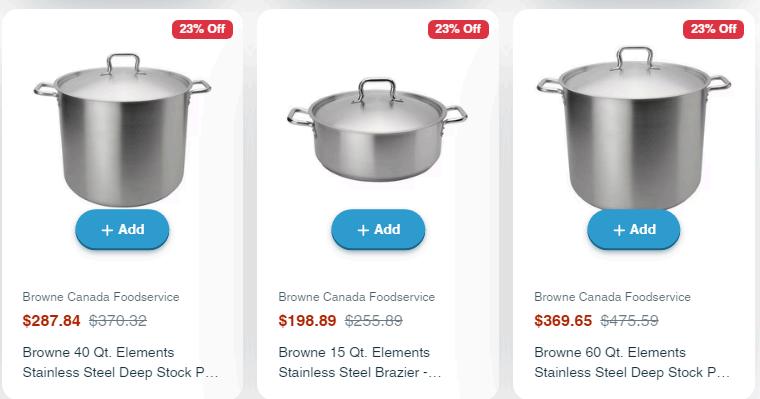Open Browne 40 Qt. Elements product title
The width and height of the screenshot is (760, 399).
point(120,362)
